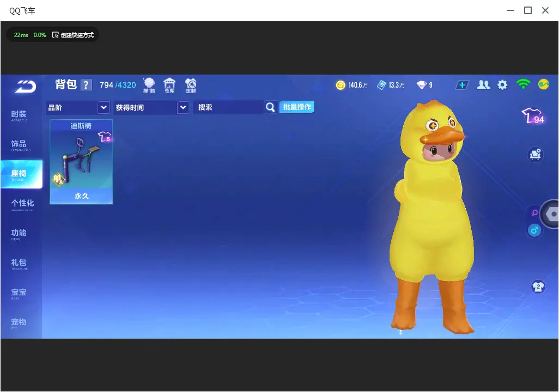Click the 13.3万 coupon amount
The image size is (559, 392).
397,85
